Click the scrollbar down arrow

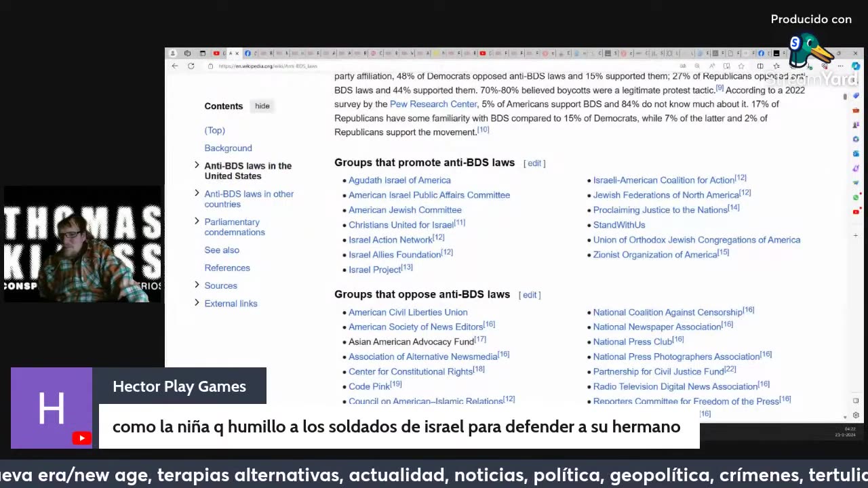pos(845,416)
